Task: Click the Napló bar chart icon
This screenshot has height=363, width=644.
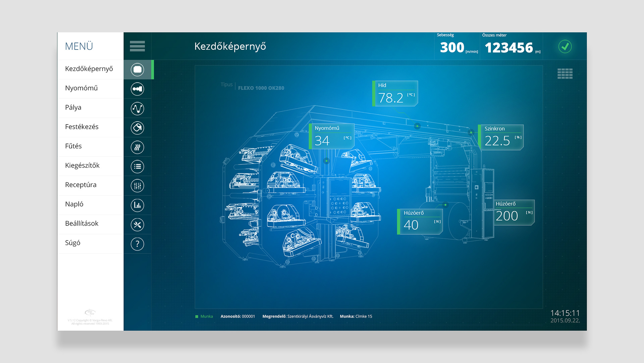Action: (x=137, y=205)
